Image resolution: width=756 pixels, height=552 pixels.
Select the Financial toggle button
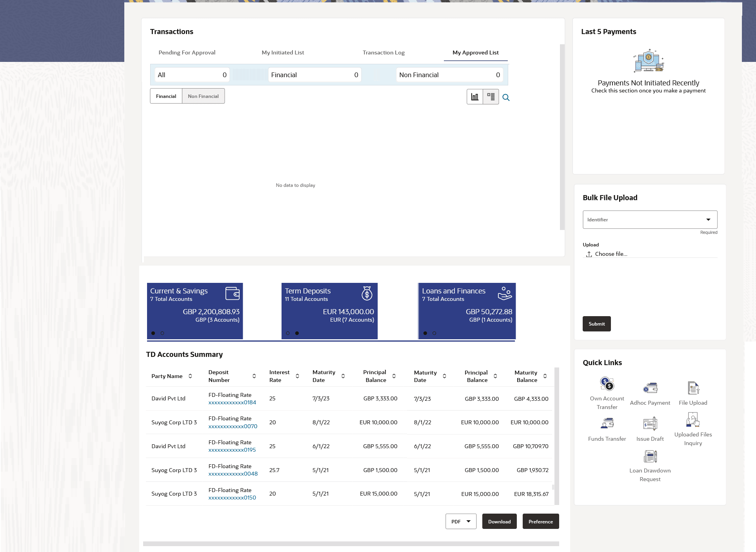166,96
